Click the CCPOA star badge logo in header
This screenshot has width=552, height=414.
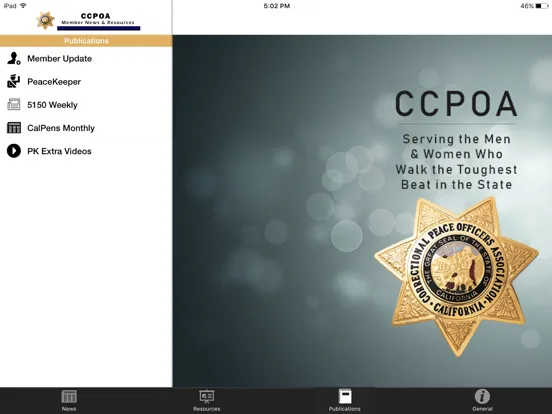(x=45, y=20)
